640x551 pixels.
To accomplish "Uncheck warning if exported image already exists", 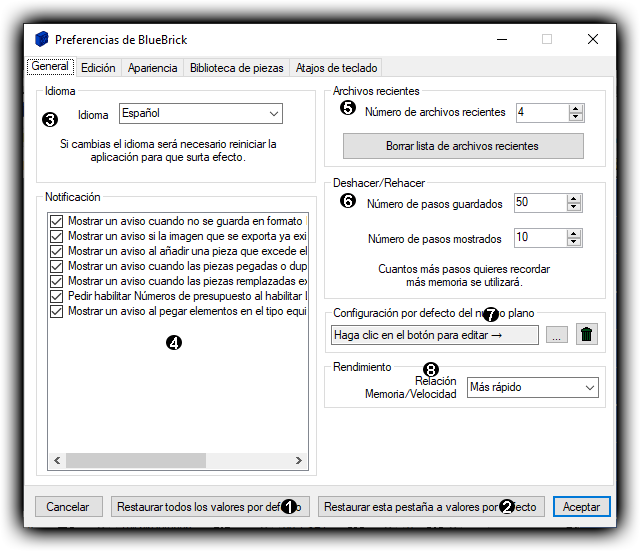I will (x=56, y=236).
